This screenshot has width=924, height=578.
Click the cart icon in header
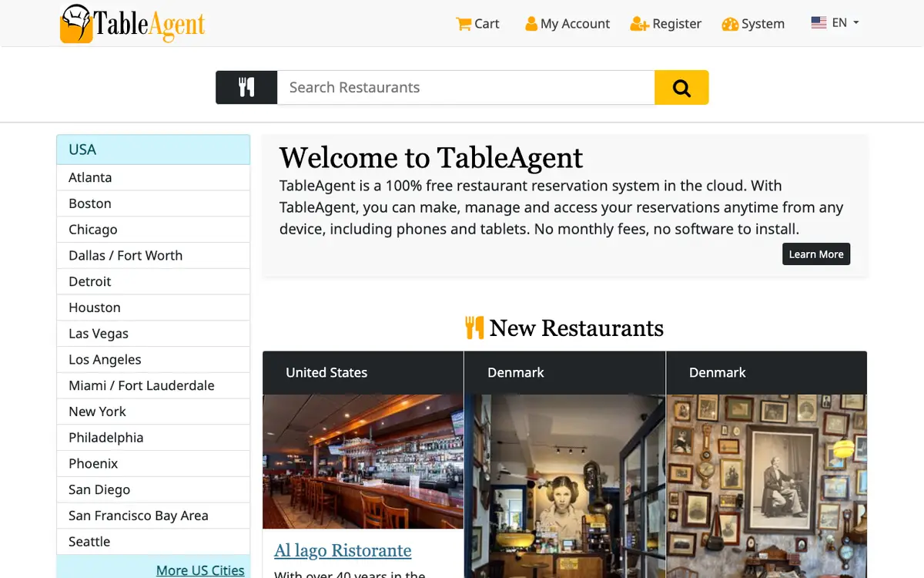(x=464, y=24)
